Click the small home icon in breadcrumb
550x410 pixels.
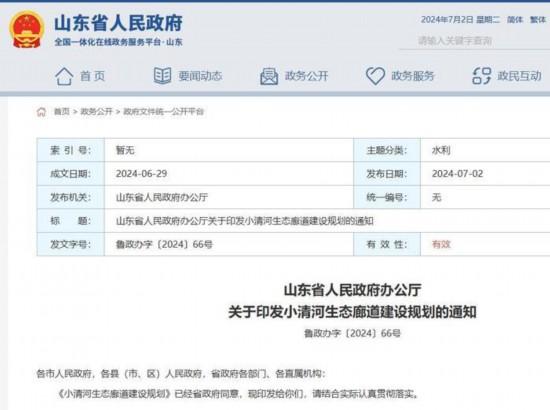tap(41, 112)
